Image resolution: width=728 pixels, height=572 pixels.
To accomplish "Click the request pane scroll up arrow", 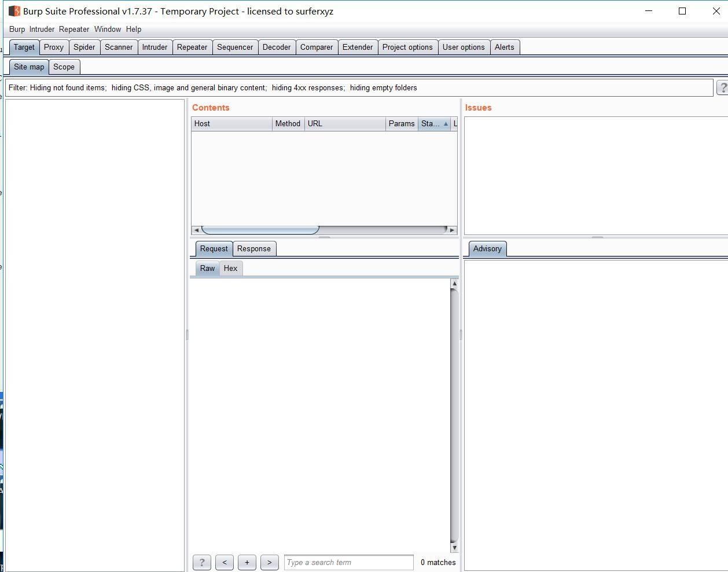I will pos(454,283).
